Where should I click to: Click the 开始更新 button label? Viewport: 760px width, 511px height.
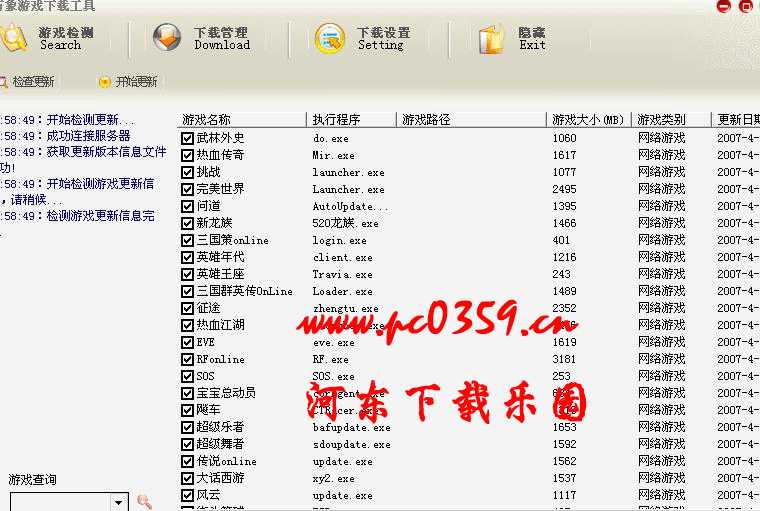[136, 81]
